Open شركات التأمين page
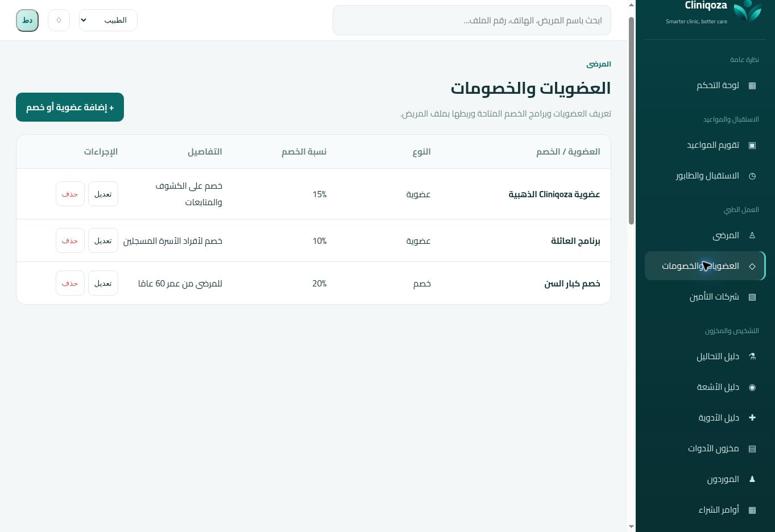This screenshot has width=775, height=532. pos(705,297)
